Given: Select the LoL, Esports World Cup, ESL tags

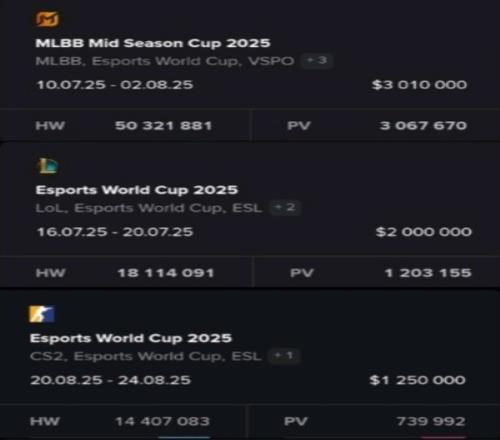Looking at the screenshot, I should coord(149,208).
